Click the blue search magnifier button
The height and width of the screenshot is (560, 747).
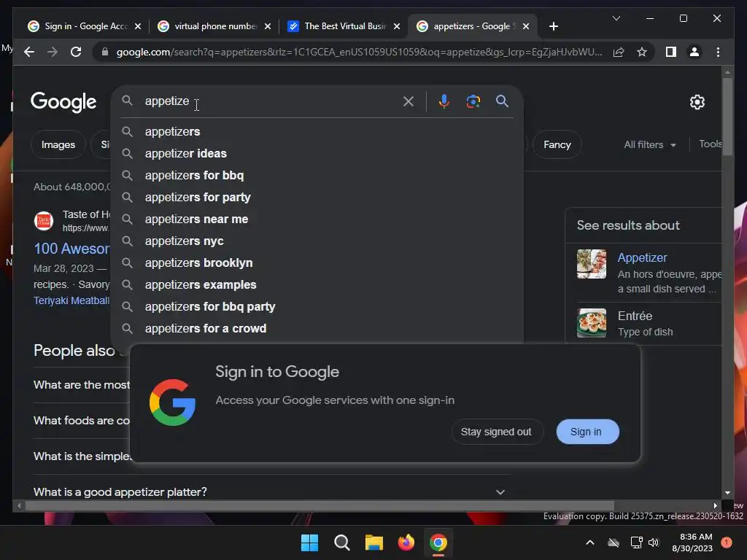[502, 101]
